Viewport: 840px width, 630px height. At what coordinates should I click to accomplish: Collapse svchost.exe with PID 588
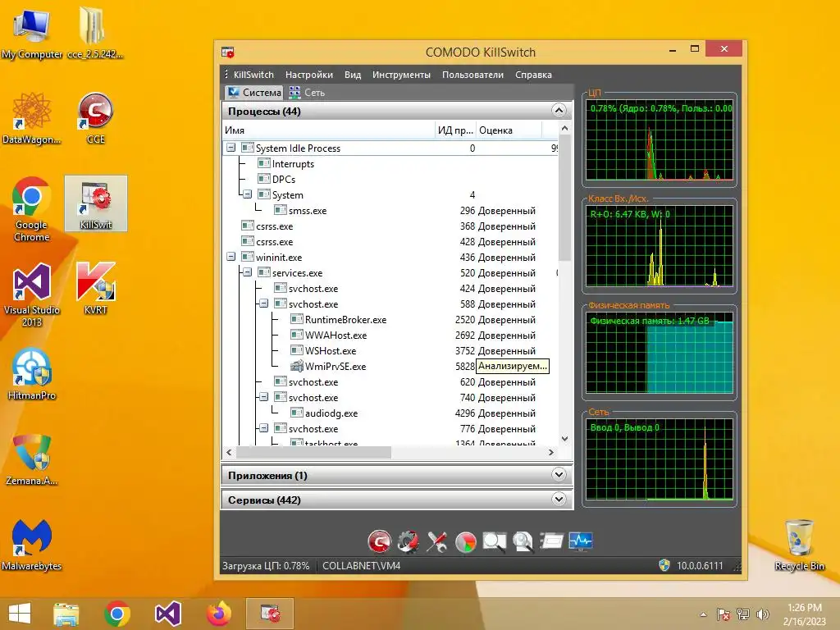[263, 304]
